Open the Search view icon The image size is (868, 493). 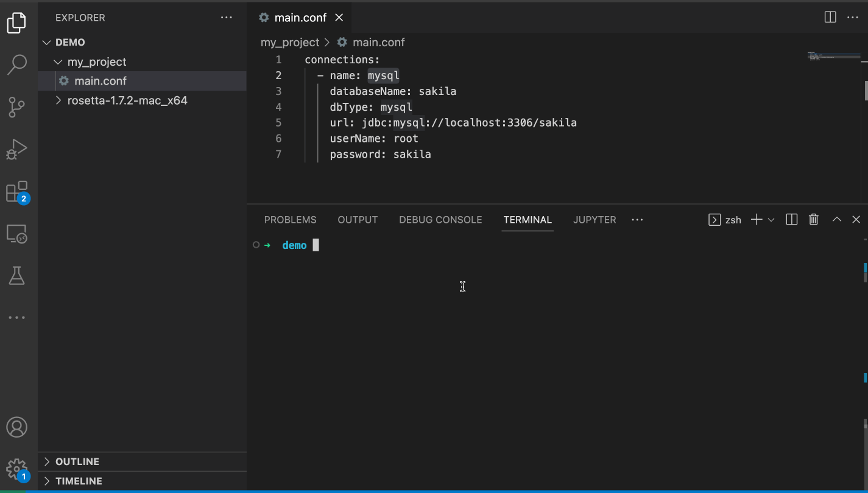(16, 65)
